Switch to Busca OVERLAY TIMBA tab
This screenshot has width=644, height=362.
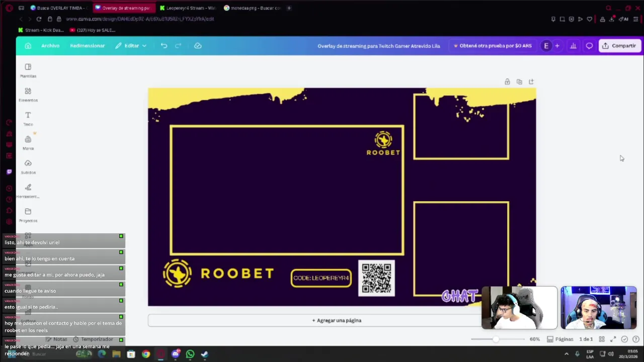pos(58,8)
